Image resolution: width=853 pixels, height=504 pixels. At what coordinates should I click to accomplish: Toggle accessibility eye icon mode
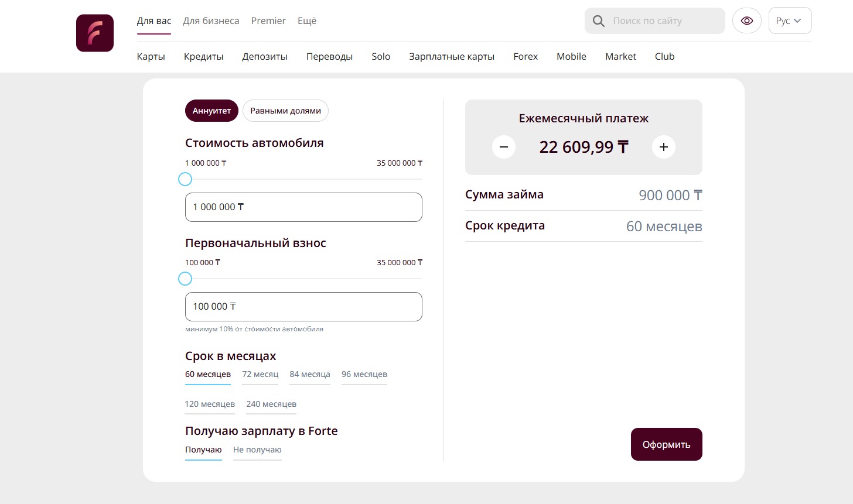[747, 20]
